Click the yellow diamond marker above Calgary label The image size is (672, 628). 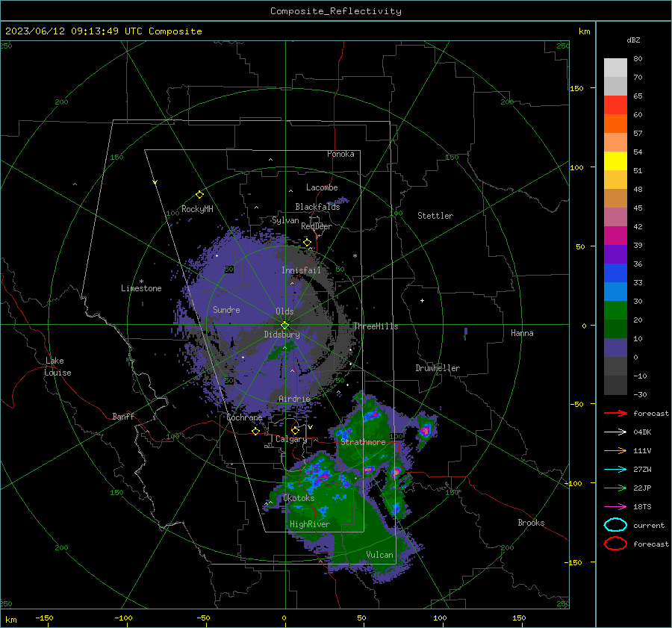[x=295, y=430]
